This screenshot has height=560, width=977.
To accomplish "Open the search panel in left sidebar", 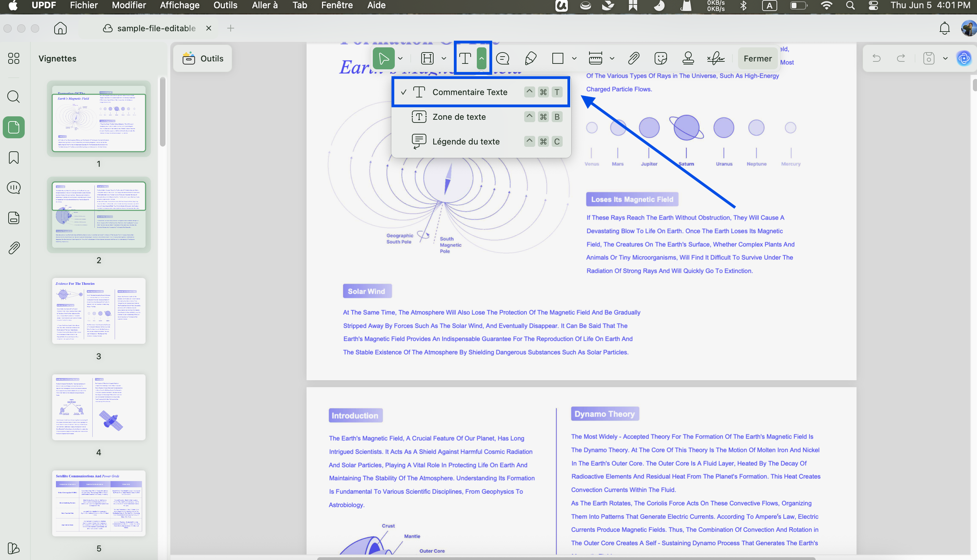I will [x=13, y=96].
